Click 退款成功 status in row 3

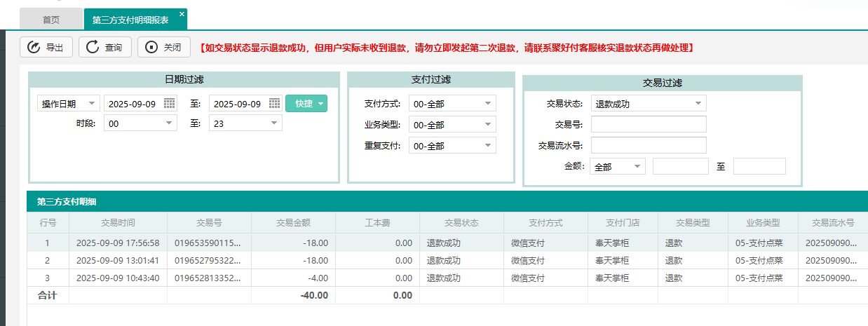[444, 278]
